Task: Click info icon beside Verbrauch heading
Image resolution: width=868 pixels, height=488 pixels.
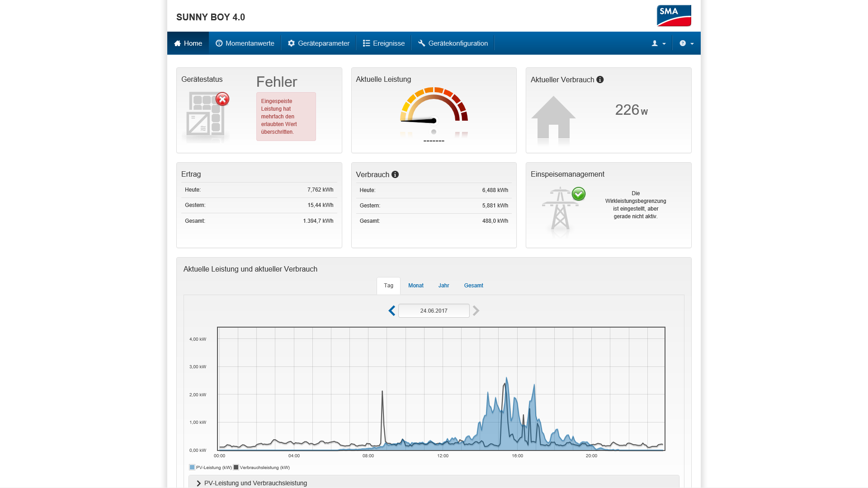Action: pos(395,174)
